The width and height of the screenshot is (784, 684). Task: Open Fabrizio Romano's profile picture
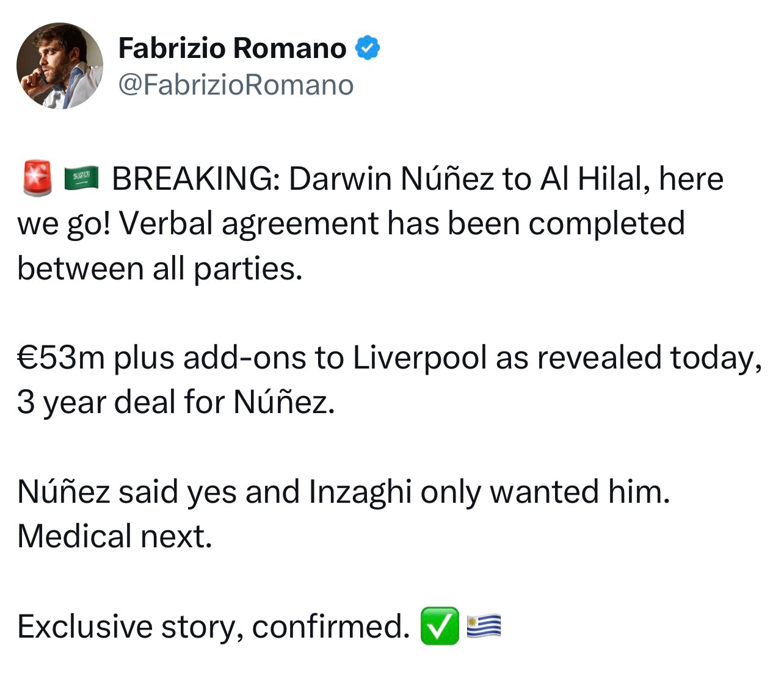(60, 66)
